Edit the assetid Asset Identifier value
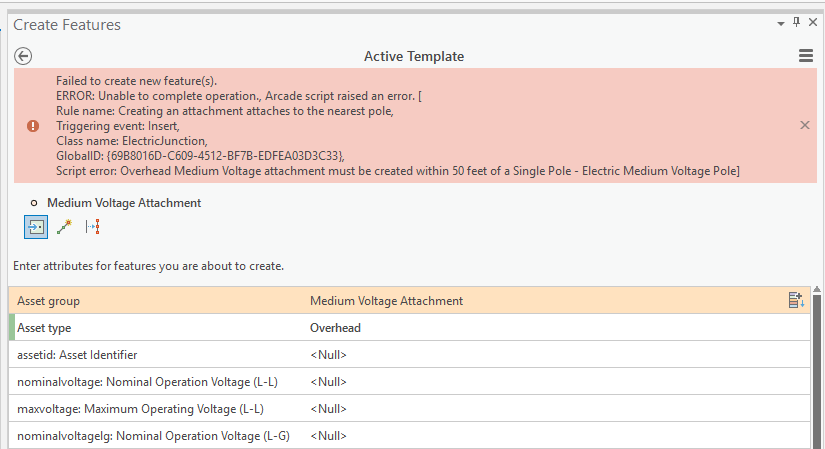 click(x=555, y=355)
